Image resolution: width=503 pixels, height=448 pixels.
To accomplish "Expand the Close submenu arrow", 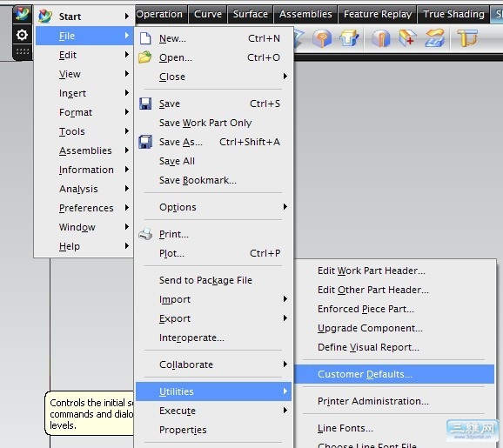I will pyautogui.click(x=285, y=77).
